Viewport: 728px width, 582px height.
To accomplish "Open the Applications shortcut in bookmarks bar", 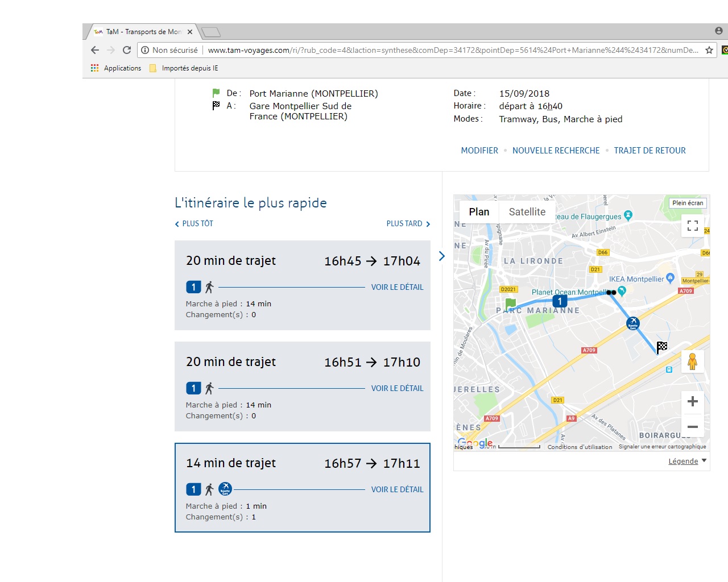I will coord(116,68).
